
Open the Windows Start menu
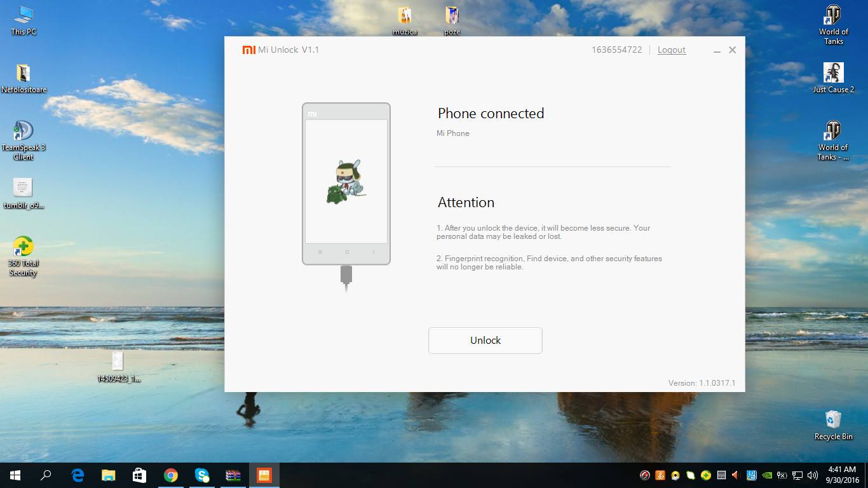[x=15, y=475]
